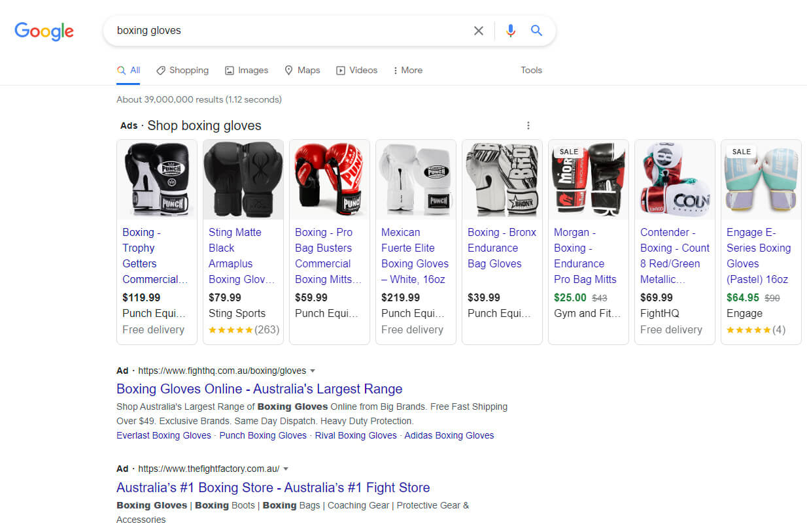Click the 263-review star rating
807x532 pixels.
click(244, 329)
